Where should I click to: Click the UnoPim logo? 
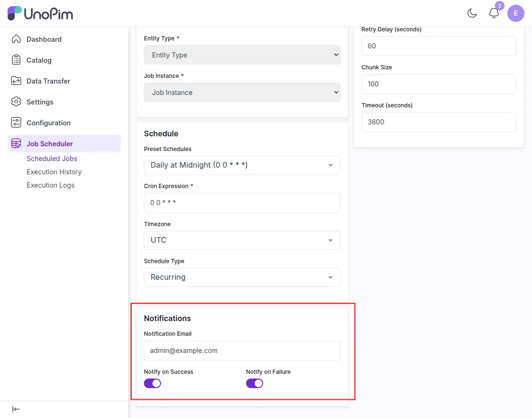[x=40, y=13]
